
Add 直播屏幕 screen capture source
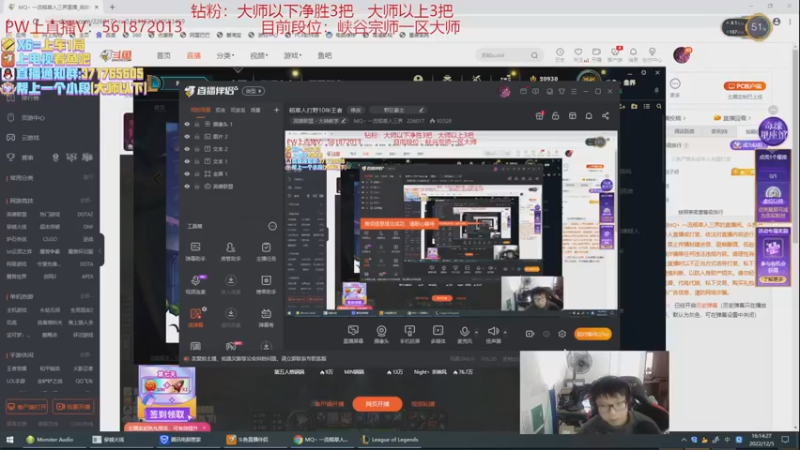click(x=353, y=334)
